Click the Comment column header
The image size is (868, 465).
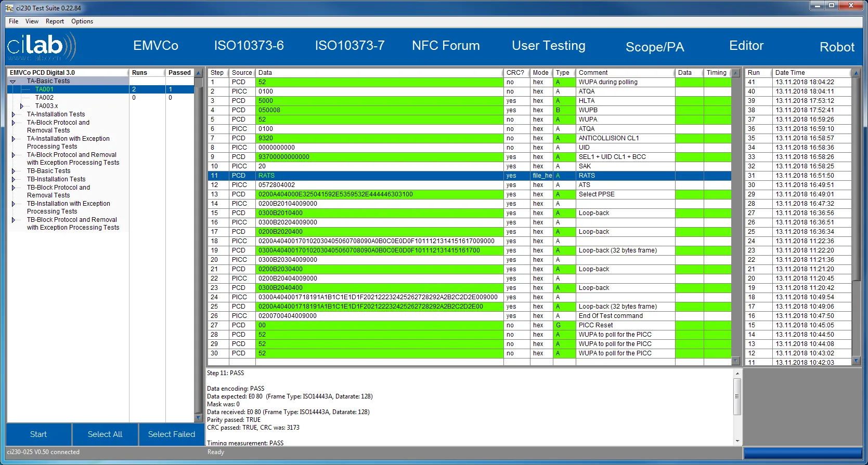click(625, 73)
